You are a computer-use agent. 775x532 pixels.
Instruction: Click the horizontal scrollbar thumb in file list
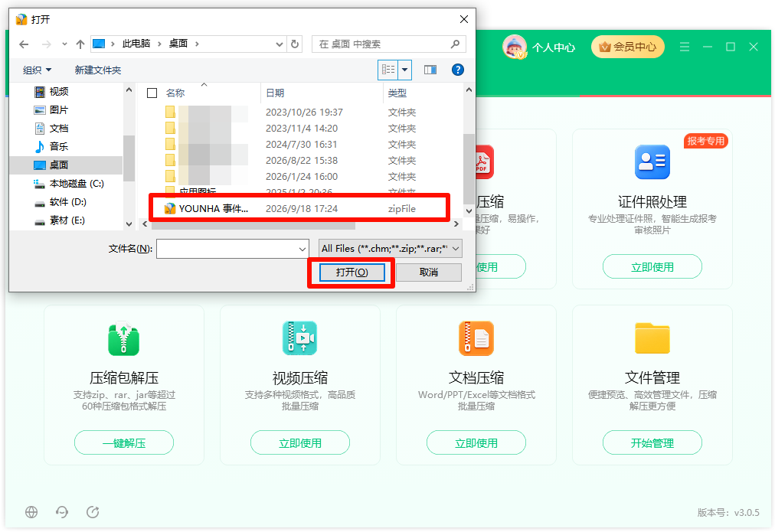(x=253, y=225)
